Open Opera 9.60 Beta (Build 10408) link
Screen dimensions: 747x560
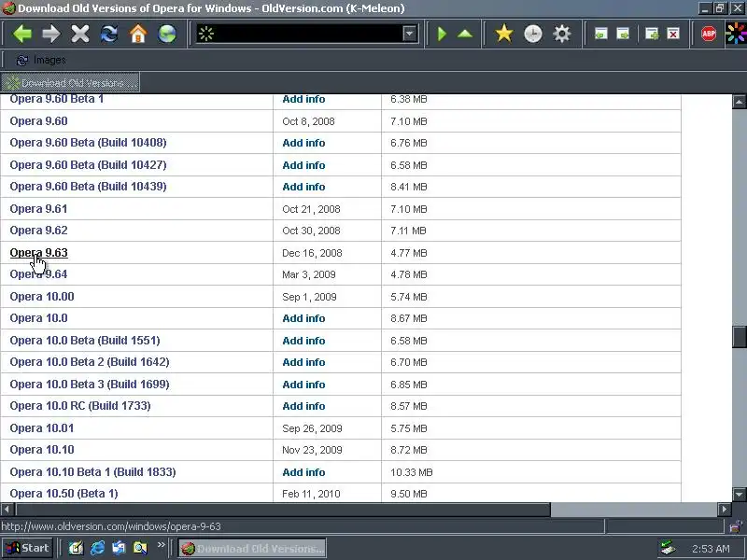coord(88,143)
